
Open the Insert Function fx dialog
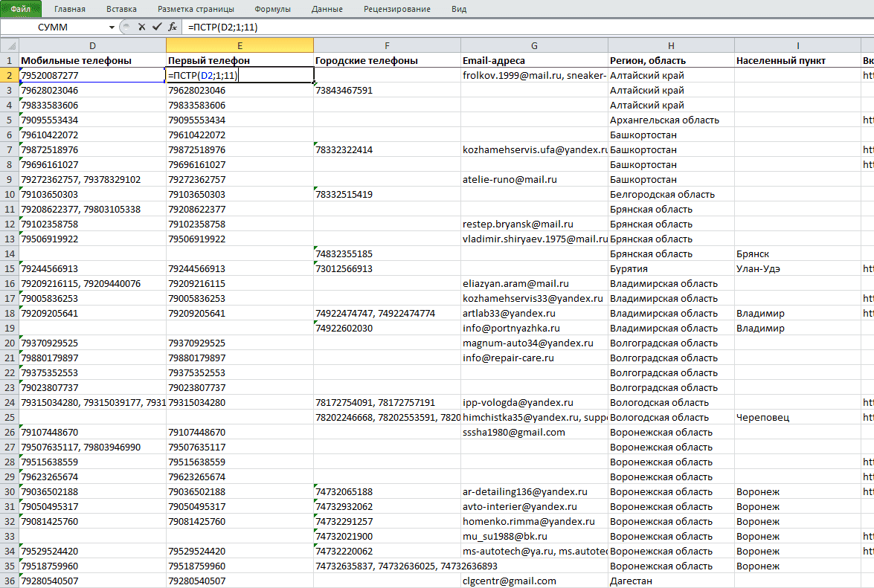[173, 27]
